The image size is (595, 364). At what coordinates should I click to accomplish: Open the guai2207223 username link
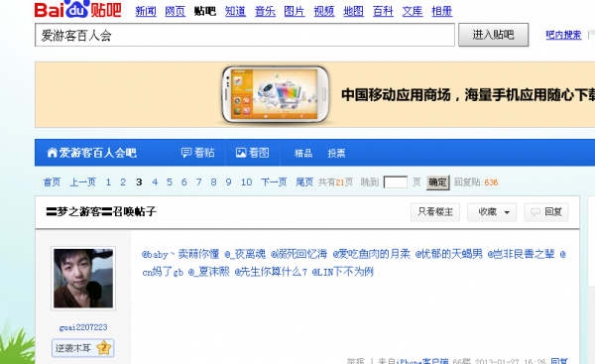point(83,327)
